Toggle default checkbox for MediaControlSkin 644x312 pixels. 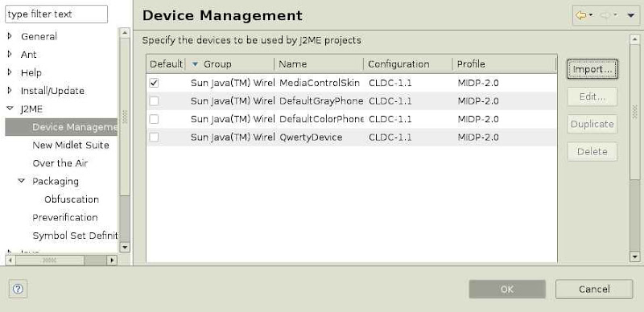(154, 83)
